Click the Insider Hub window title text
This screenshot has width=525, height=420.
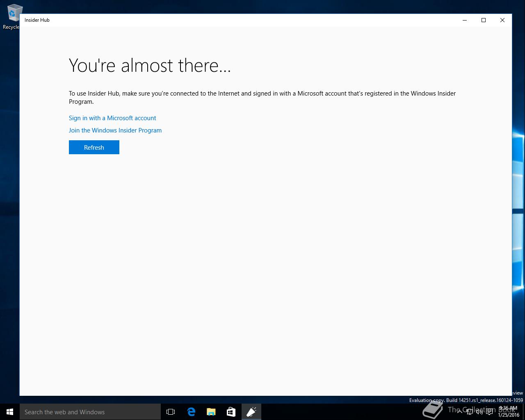37,20
